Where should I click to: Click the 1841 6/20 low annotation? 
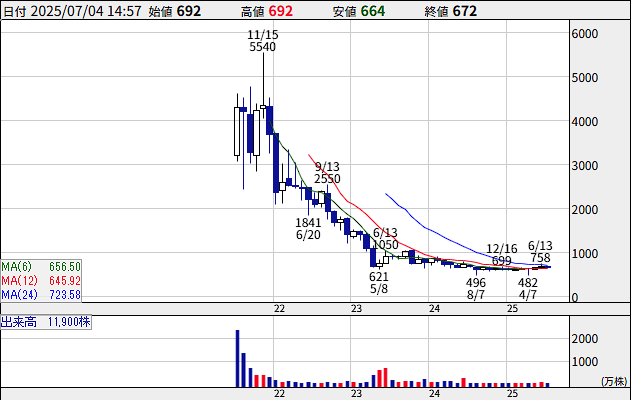pos(308,229)
